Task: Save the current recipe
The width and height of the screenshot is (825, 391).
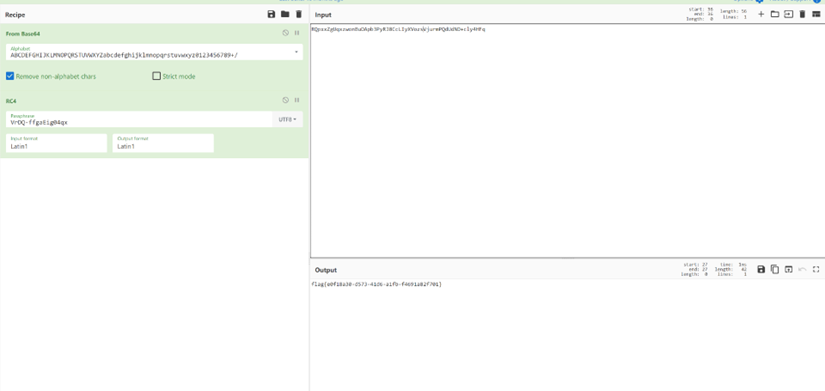Action: (x=271, y=14)
